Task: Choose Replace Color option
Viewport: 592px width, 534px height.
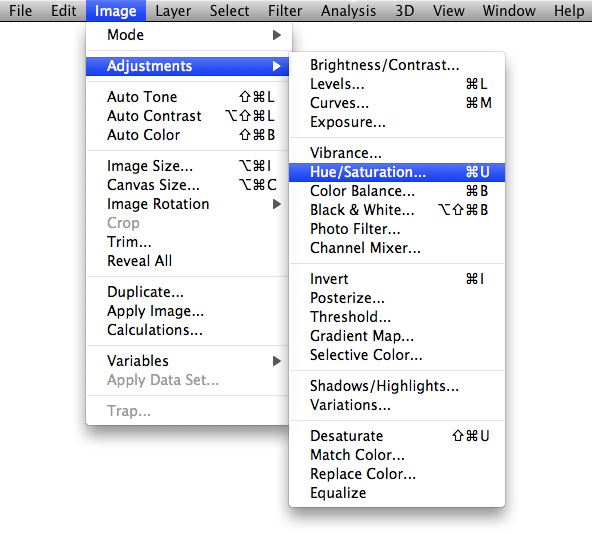Action: pyautogui.click(x=397, y=474)
